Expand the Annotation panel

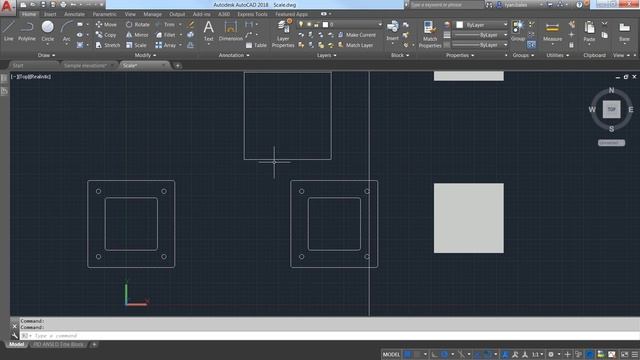click(x=234, y=55)
